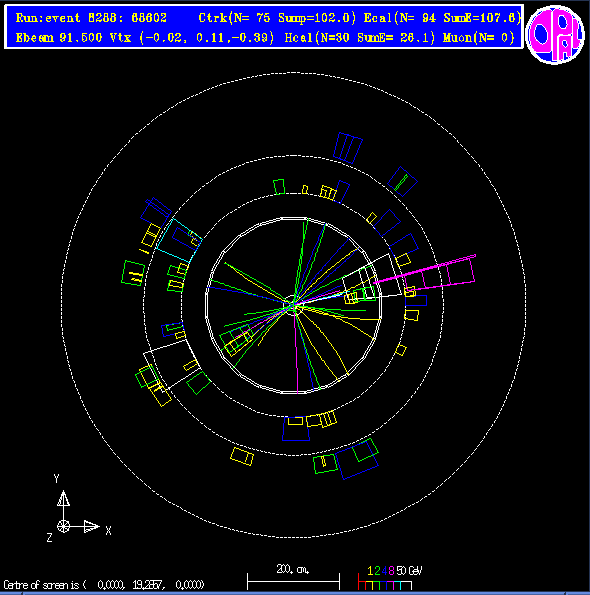
Task: Click the Hcal N=30 SumE readout
Action: point(359,38)
